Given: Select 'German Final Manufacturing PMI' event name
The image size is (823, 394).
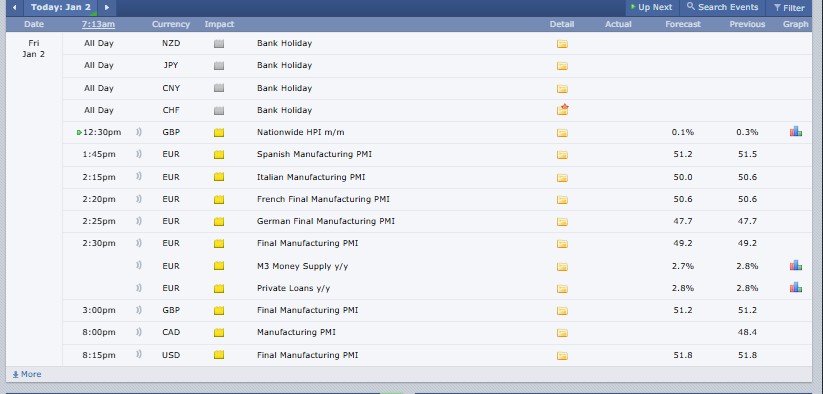Looking at the screenshot, I should [326, 221].
